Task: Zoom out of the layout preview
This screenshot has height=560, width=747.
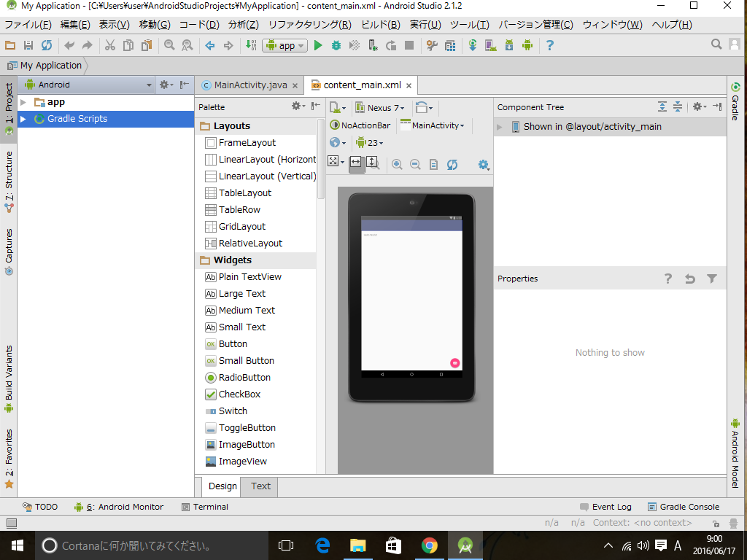Action: 415,164
